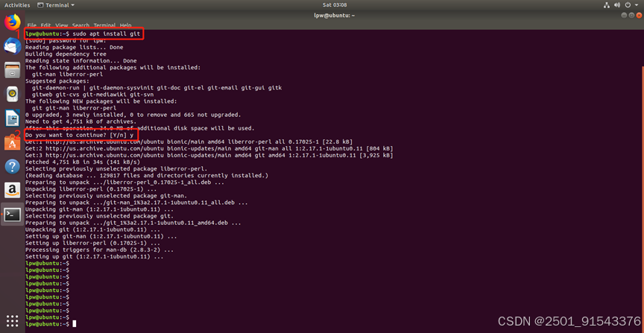This screenshot has width=644, height=333.
Task: Show Applications grid at dock bottom
Action: pos(13,320)
